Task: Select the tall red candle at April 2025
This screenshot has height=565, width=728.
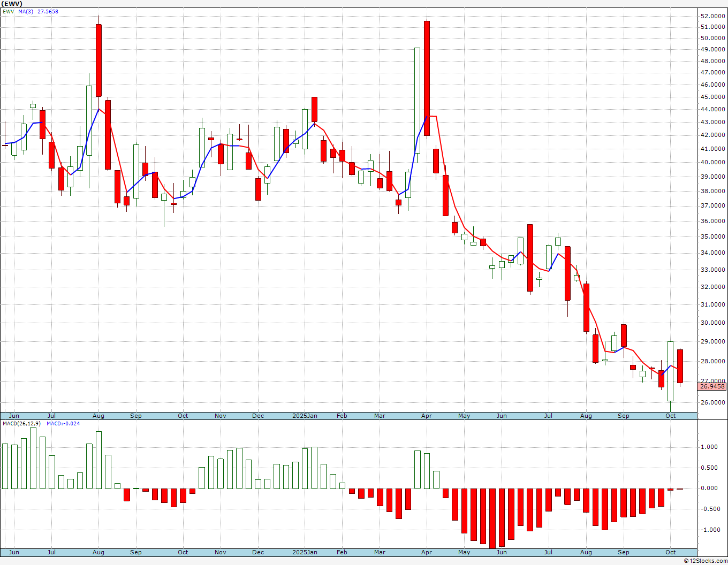Action: 427,78
